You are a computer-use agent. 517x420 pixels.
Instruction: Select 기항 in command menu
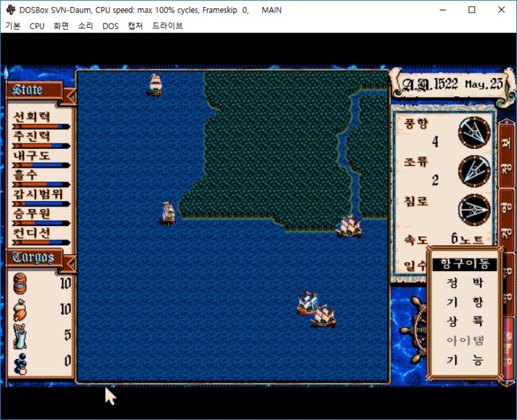pos(465,302)
